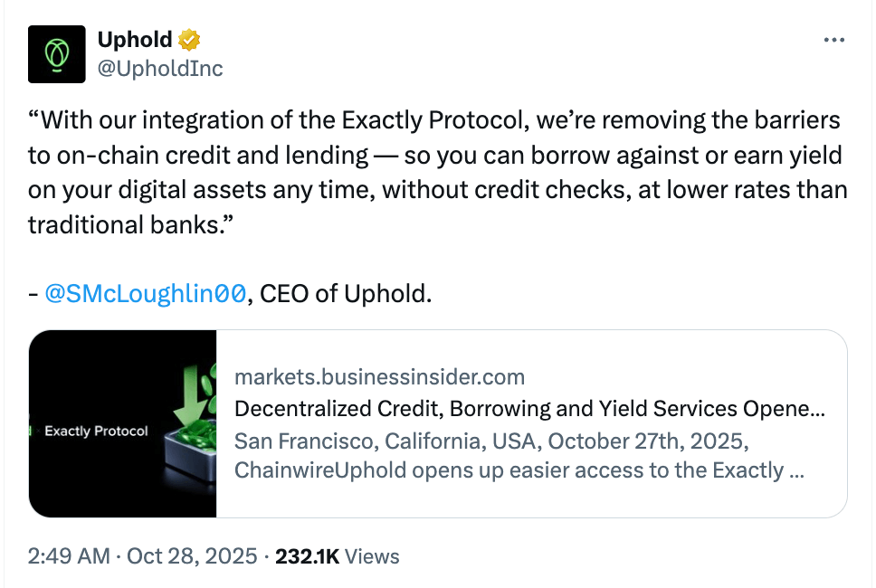Open the markets.businessinsider.com link card
This screenshot has height=588, width=876.
[380, 376]
